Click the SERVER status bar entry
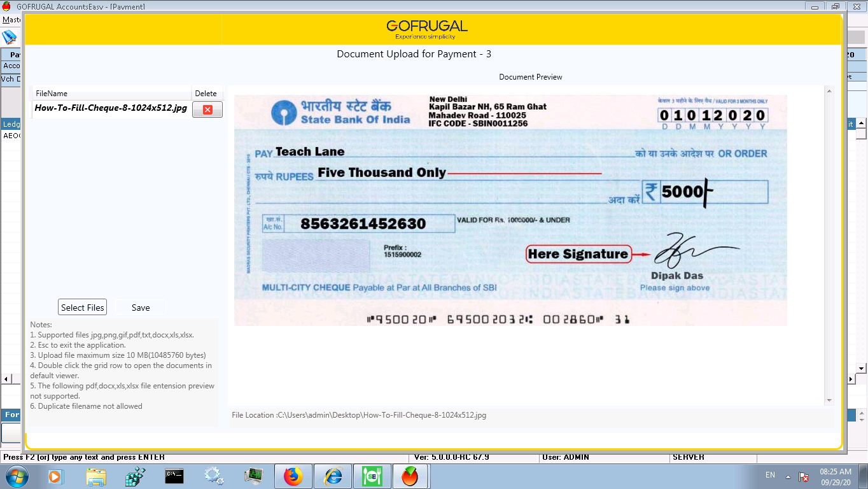868x489 pixels. [x=689, y=457]
